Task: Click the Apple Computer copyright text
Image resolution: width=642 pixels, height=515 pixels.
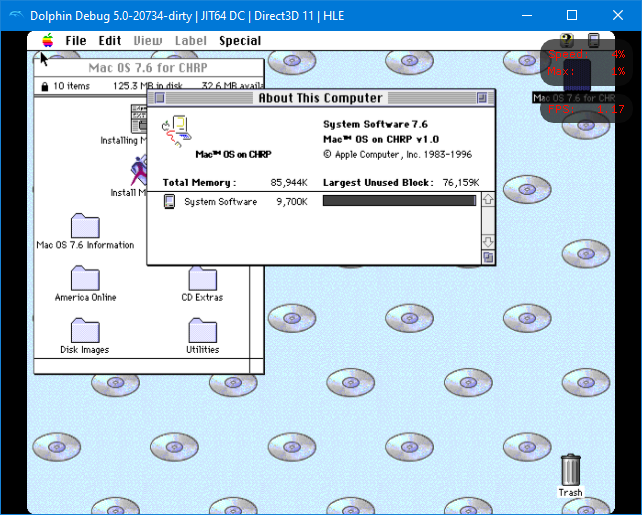Action: (x=398, y=155)
